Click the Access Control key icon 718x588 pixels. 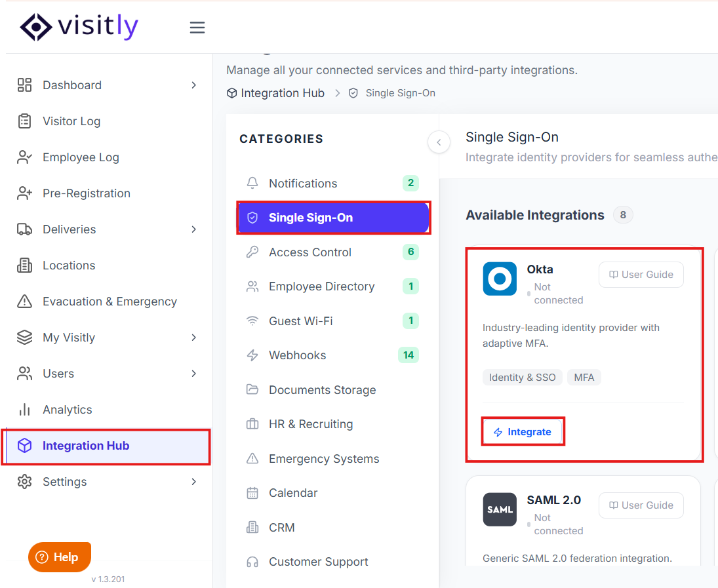pyautogui.click(x=252, y=252)
